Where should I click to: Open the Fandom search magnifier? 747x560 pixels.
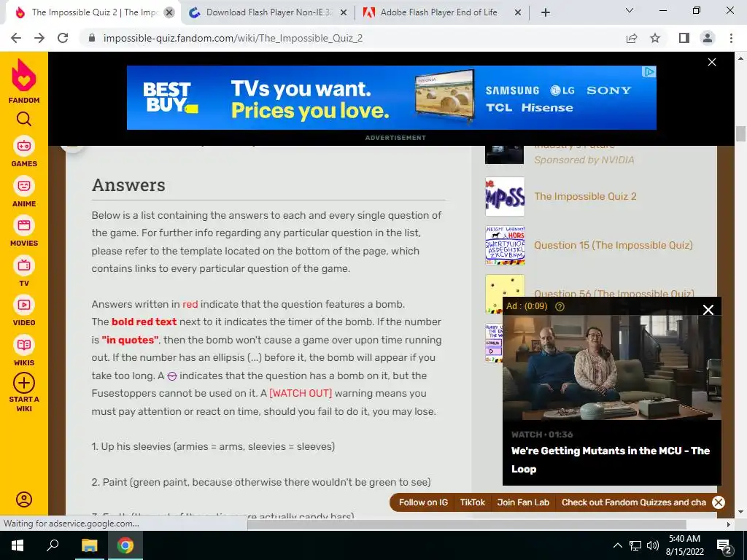[24, 119]
